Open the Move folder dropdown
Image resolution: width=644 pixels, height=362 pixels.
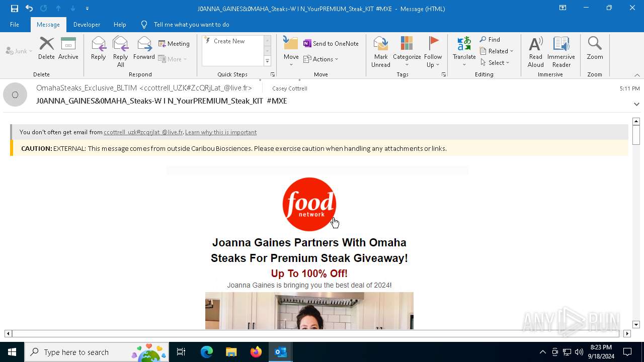point(291,52)
